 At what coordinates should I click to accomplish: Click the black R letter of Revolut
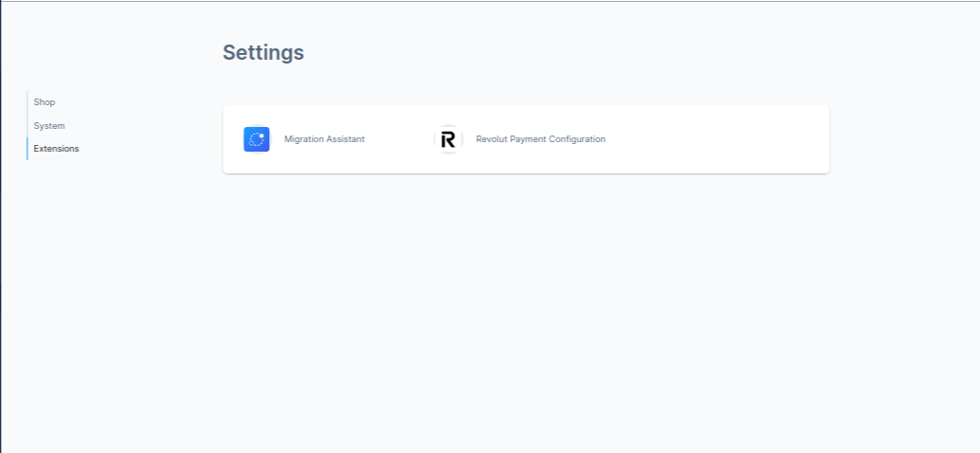click(x=448, y=140)
